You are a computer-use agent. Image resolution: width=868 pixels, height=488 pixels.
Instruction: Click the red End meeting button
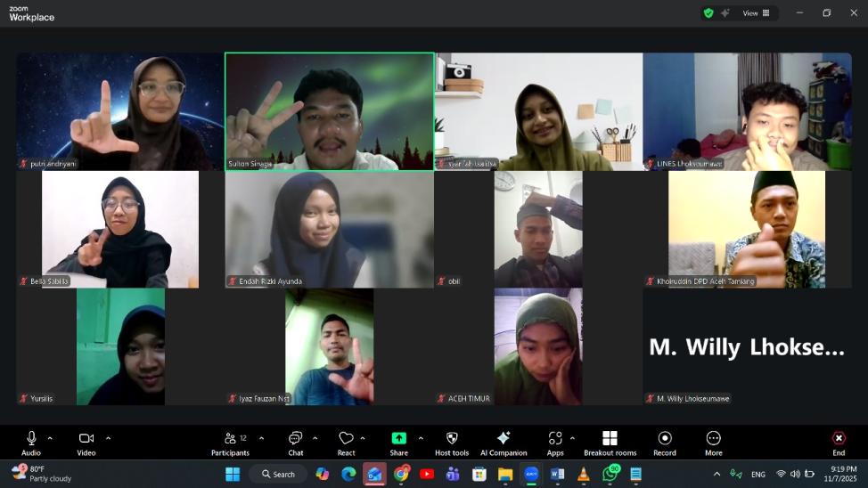click(x=839, y=438)
